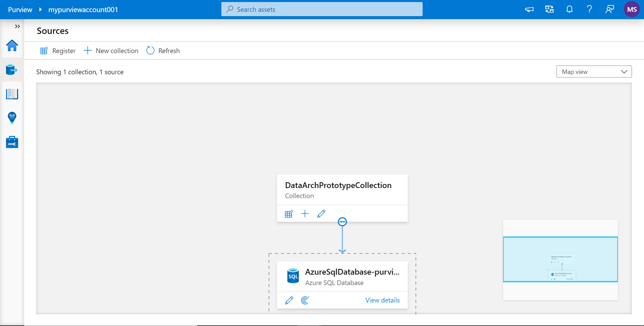Screen dimensions: 644x326
Task: Open View details for AzureSqlDatabase
Action: pyautogui.click(x=382, y=300)
